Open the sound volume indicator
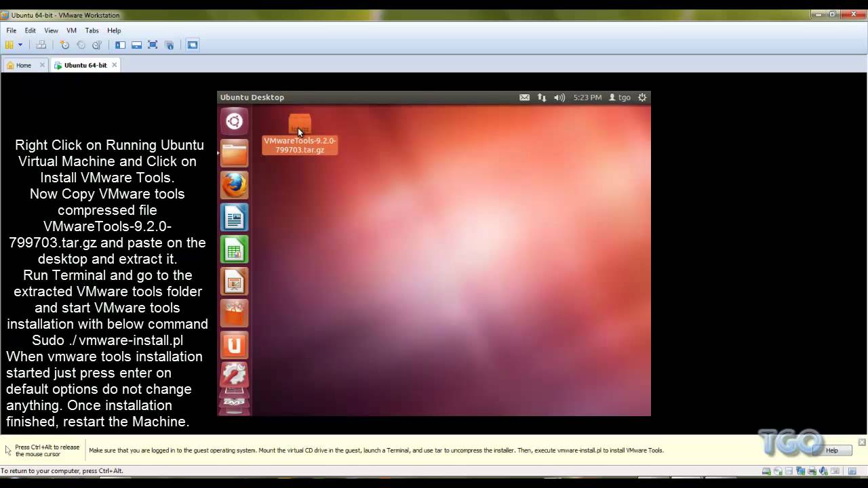868x488 pixels. pos(559,98)
